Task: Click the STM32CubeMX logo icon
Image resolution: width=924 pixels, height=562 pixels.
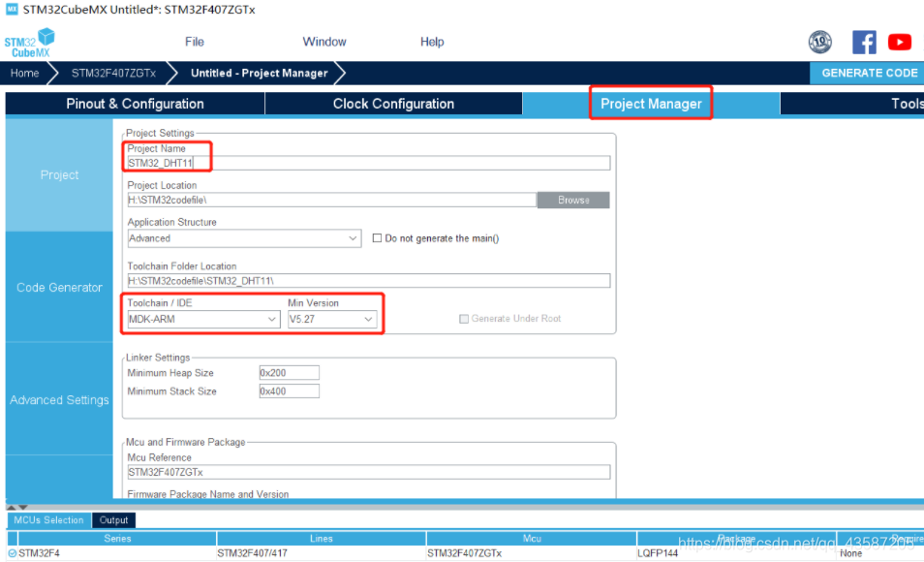Action: click(29, 43)
